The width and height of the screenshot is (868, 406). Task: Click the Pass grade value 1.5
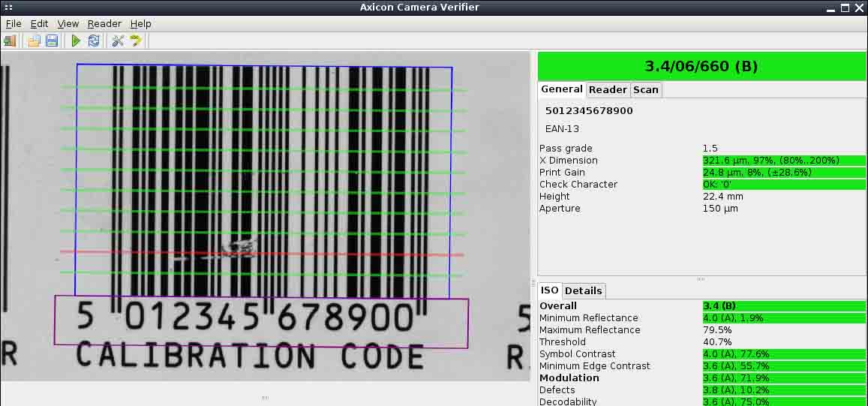tap(710, 149)
